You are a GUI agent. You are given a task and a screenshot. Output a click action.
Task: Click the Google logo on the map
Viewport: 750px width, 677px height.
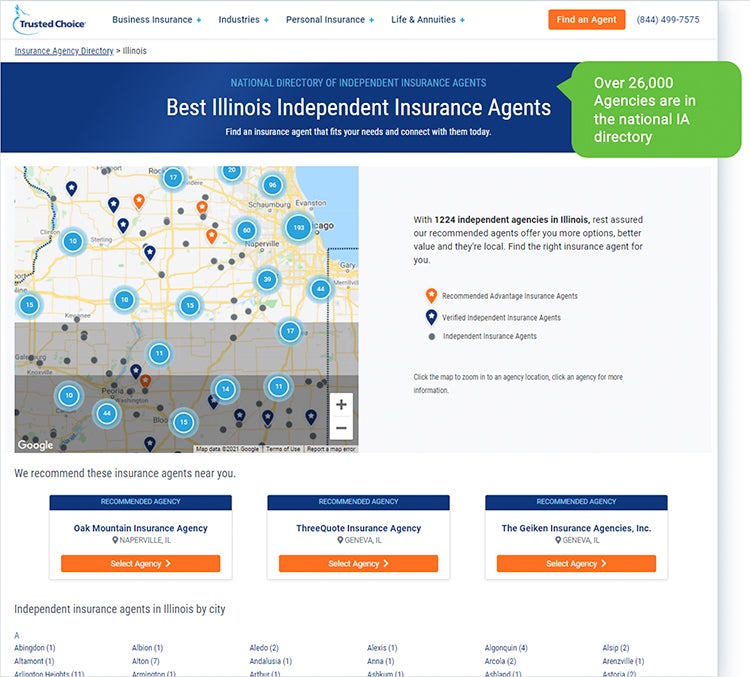(35, 445)
